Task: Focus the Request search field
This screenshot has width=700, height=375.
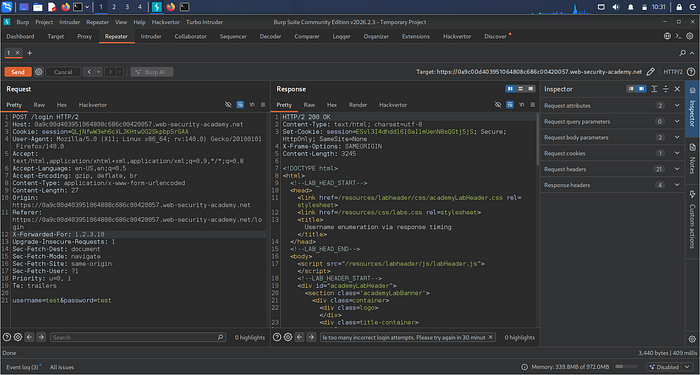Action: [138, 338]
